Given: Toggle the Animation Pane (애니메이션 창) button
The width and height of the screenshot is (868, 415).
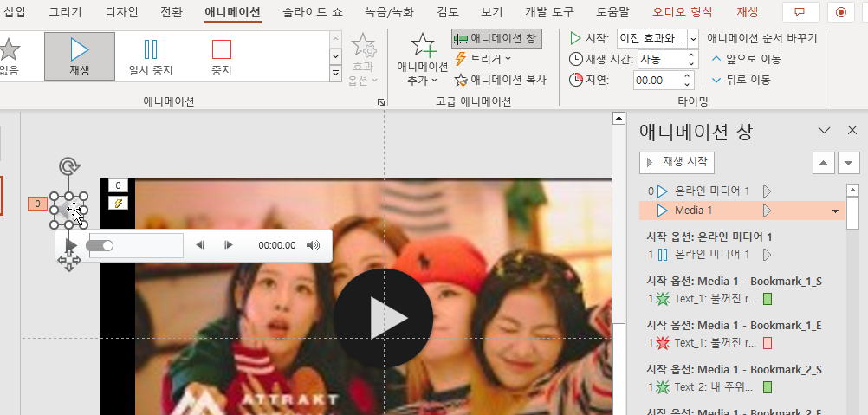Looking at the screenshot, I should tap(496, 39).
